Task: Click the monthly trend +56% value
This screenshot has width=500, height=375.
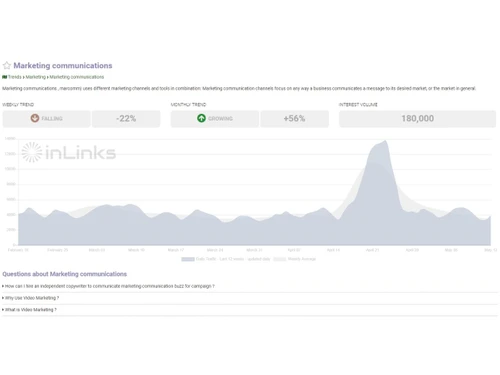Action: coord(294,119)
